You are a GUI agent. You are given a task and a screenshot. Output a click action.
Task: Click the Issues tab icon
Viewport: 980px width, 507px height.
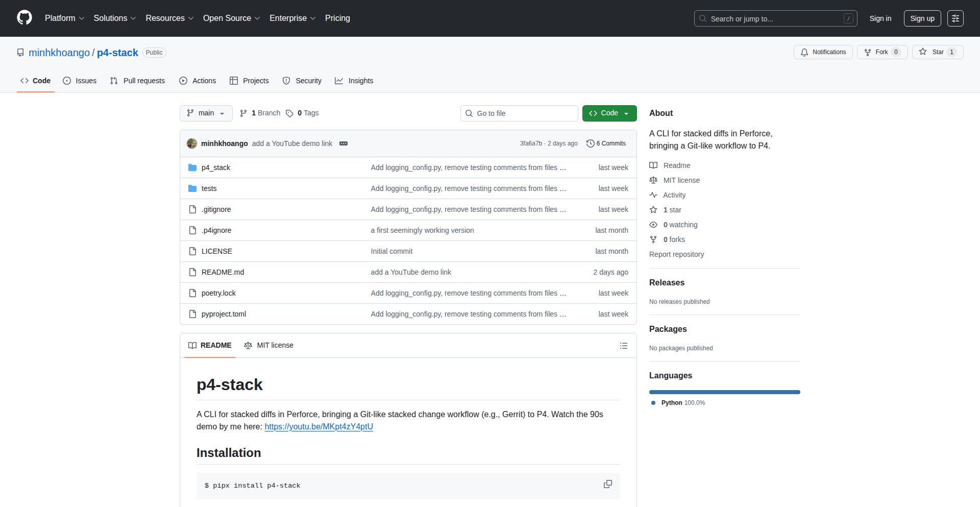point(67,81)
